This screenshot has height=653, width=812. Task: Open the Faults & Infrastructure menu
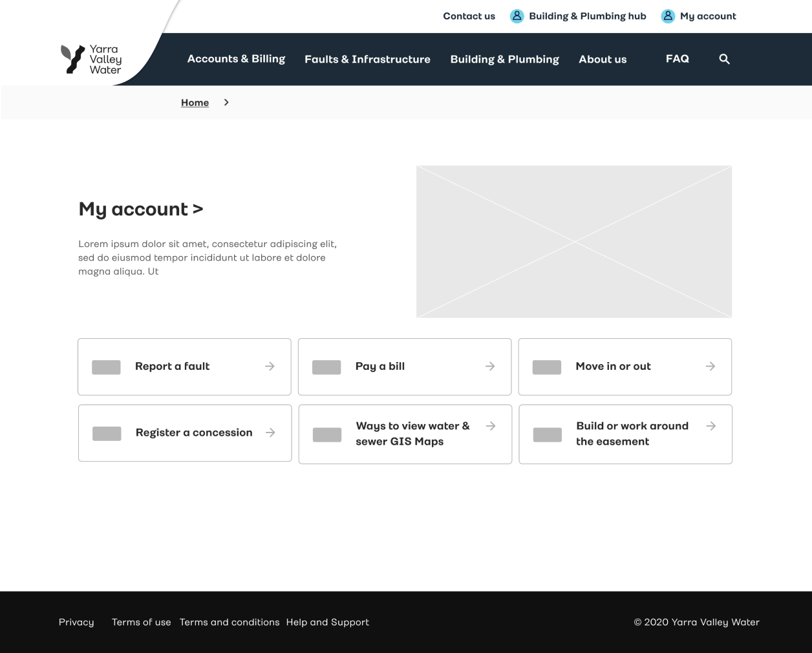click(367, 59)
